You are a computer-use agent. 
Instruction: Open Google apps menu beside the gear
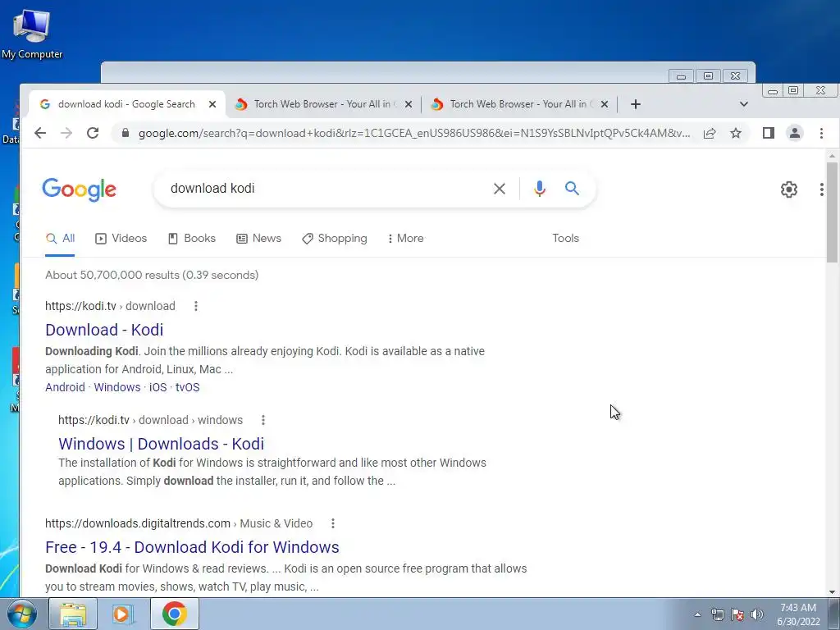[x=821, y=189]
